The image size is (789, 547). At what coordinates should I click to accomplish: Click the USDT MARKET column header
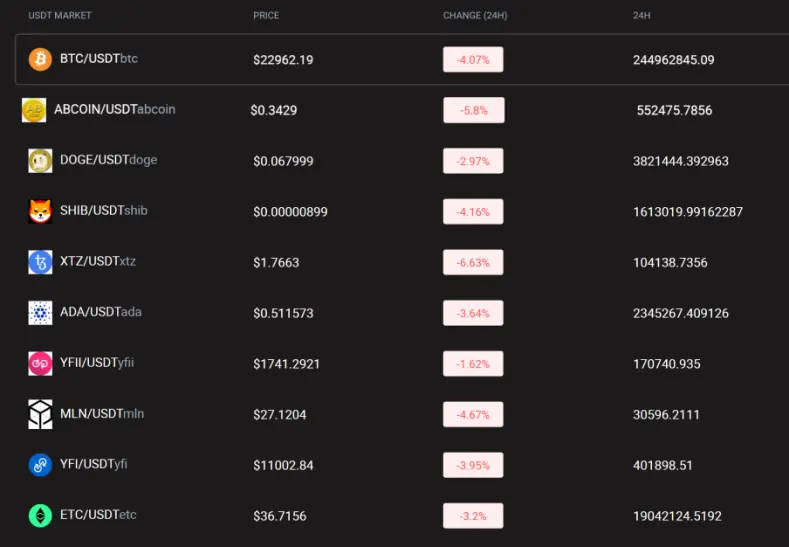60,16
